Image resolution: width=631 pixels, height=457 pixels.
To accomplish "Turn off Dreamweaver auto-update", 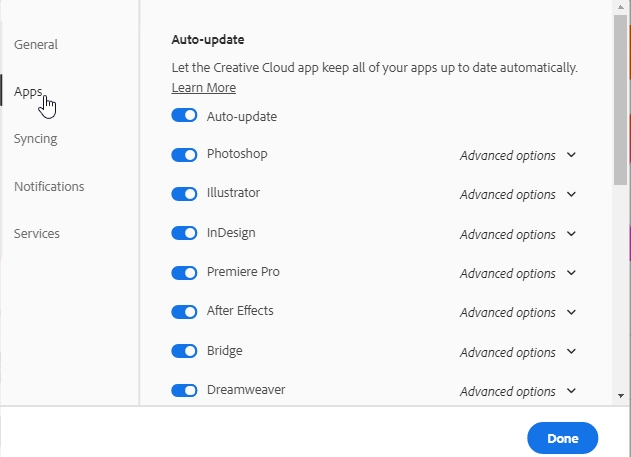I will point(184,391).
